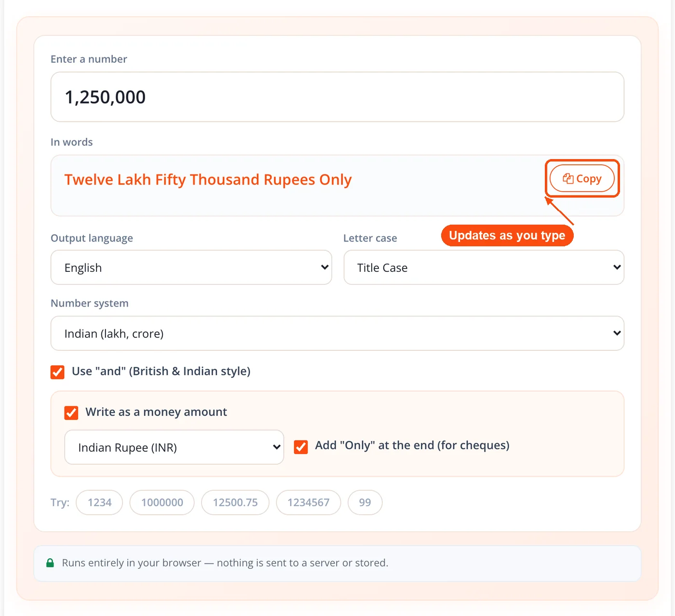The height and width of the screenshot is (616, 675).
Task: Click the Number system label
Action: point(90,303)
